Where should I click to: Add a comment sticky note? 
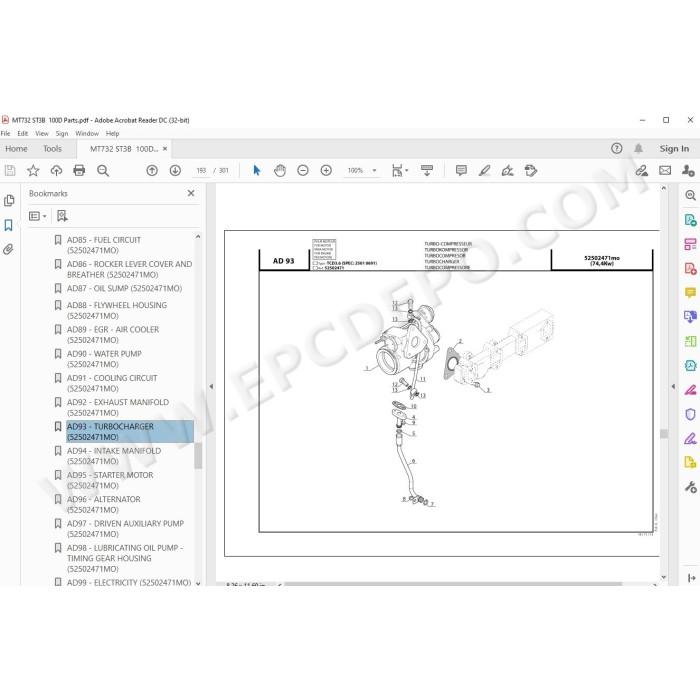461,171
